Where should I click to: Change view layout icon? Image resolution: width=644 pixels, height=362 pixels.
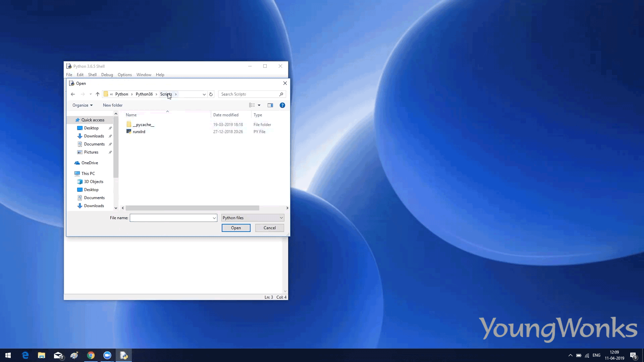tap(252, 105)
